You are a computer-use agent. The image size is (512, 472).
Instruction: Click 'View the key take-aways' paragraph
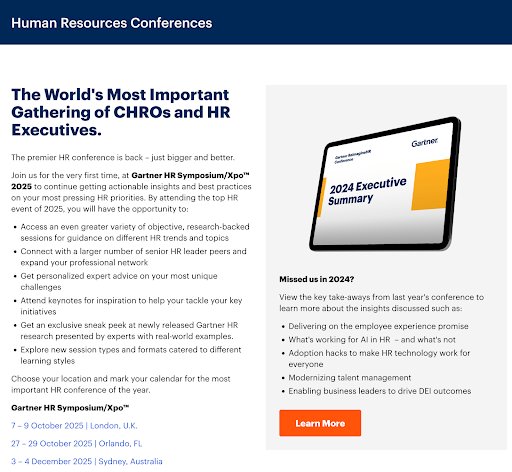point(382,303)
